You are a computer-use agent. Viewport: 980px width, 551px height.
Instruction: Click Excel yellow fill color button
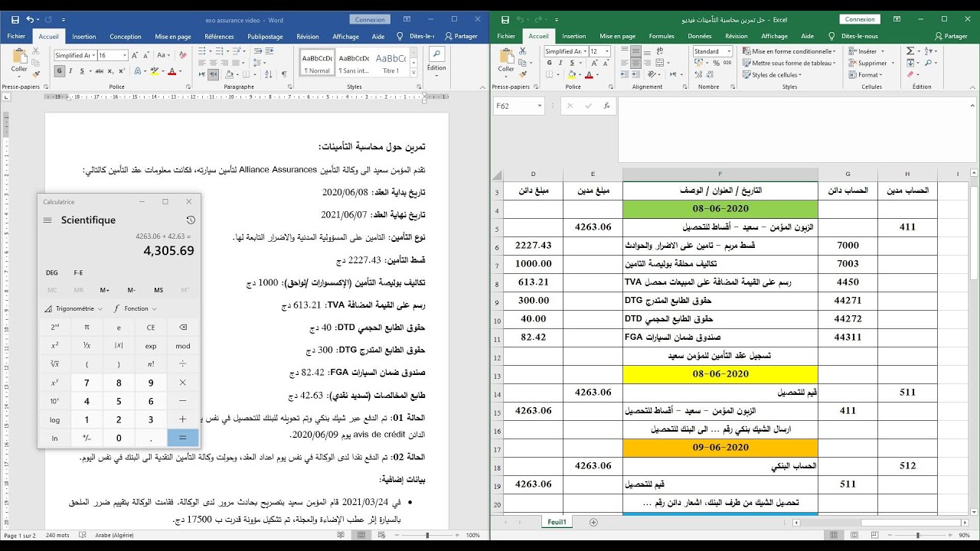571,74
